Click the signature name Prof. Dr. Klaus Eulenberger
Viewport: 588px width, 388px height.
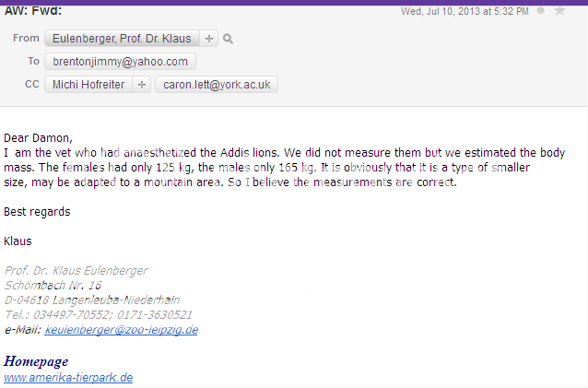76,270
